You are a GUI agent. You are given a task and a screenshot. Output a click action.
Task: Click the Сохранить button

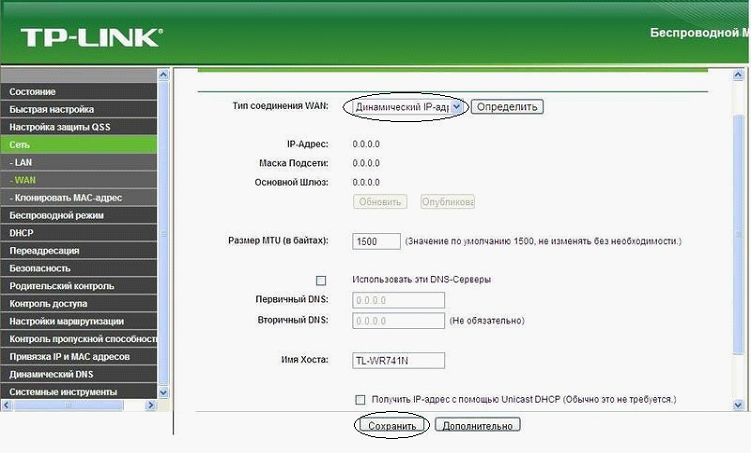(392, 426)
